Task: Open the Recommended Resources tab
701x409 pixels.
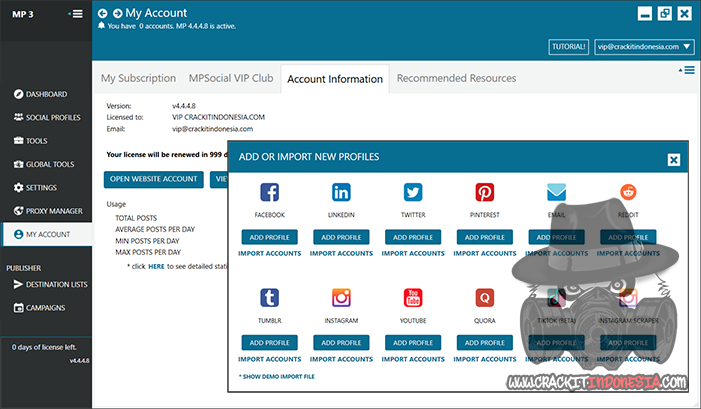Action: (456, 78)
